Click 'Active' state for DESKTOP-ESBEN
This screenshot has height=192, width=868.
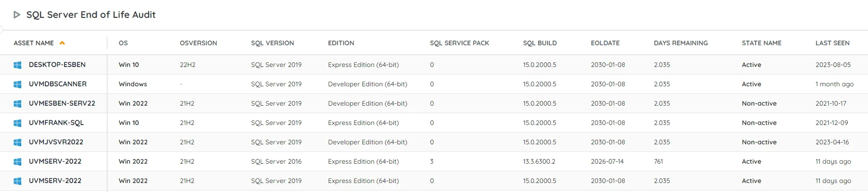coord(751,65)
